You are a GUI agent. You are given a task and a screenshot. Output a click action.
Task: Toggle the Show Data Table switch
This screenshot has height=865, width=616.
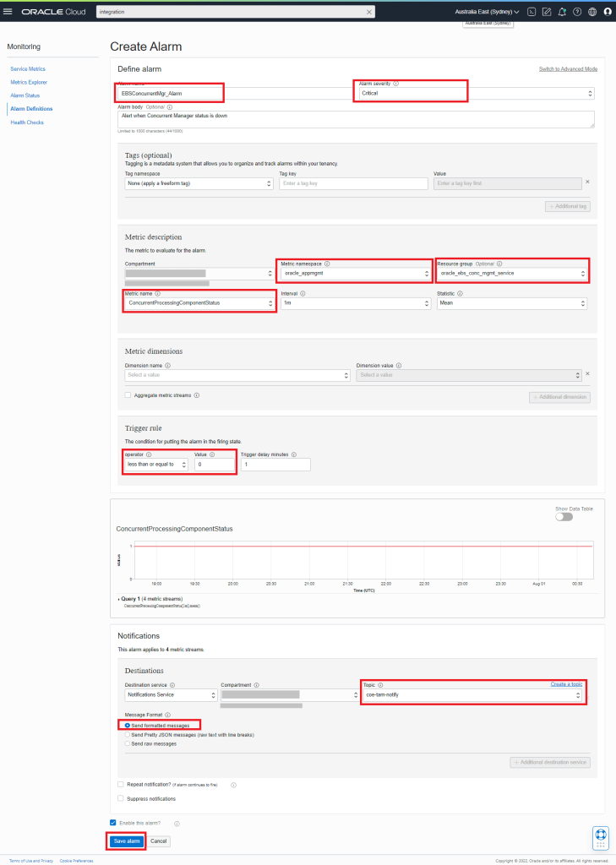click(564, 517)
